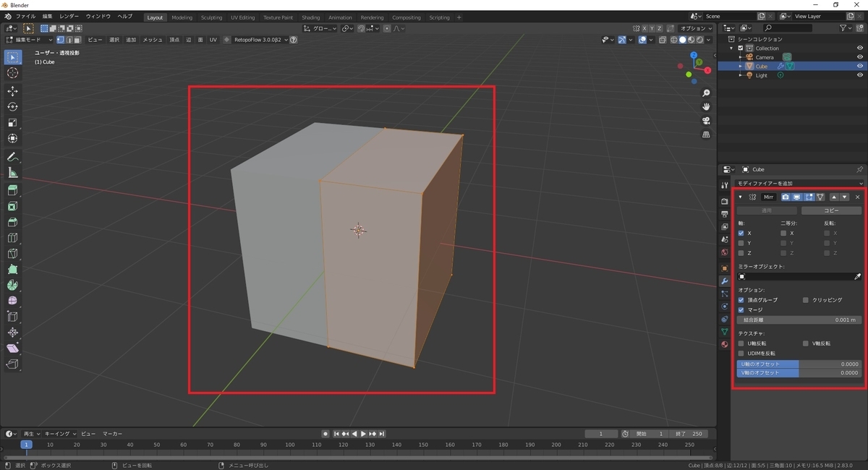Select the Extrude Region tool
Image resolution: width=868 pixels, height=470 pixels.
pos(12,190)
